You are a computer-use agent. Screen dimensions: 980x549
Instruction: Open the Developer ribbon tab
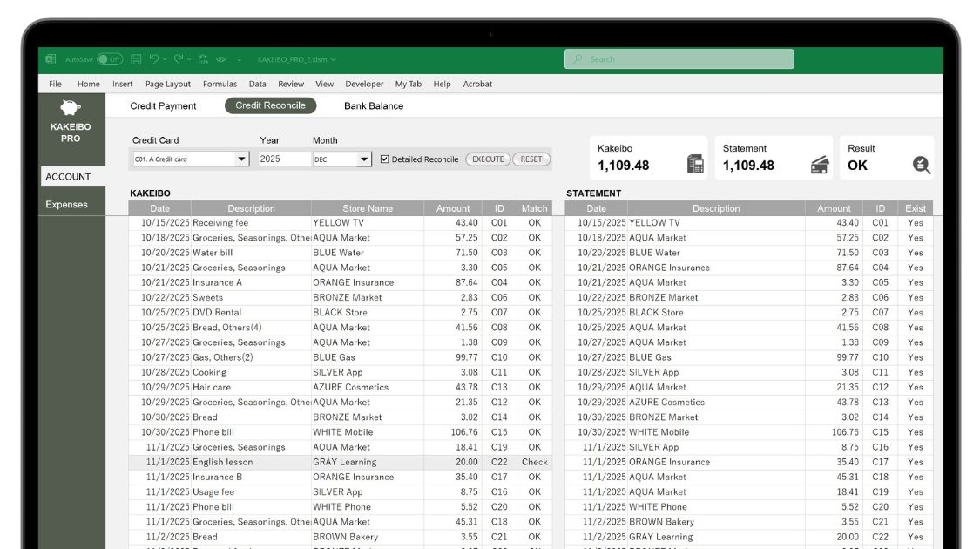click(x=364, y=84)
